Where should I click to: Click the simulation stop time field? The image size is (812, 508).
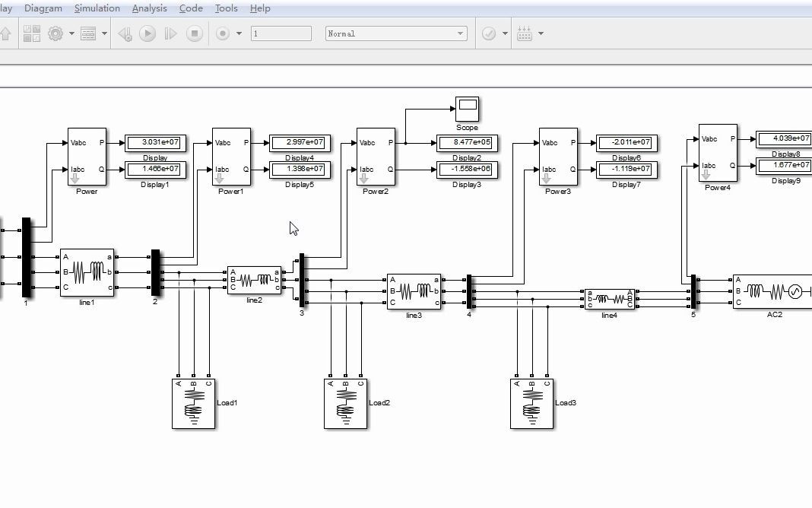point(281,33)
